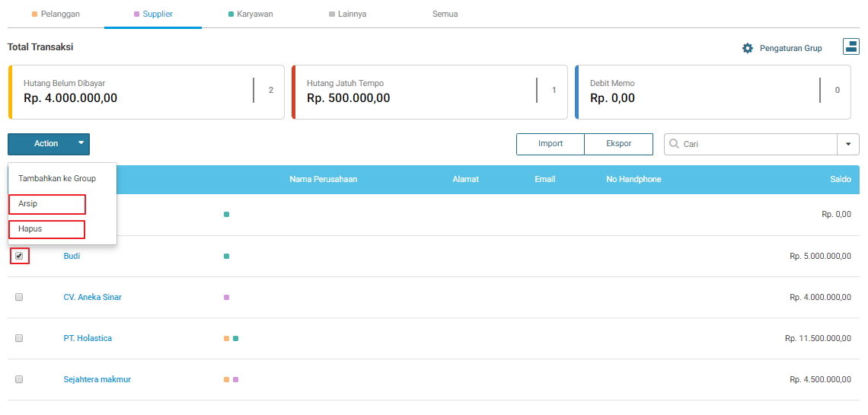Click the Rp. 11.500.000,00 balance value
The width and height of the screenshot is (868, 415).
tap(819, 338)
